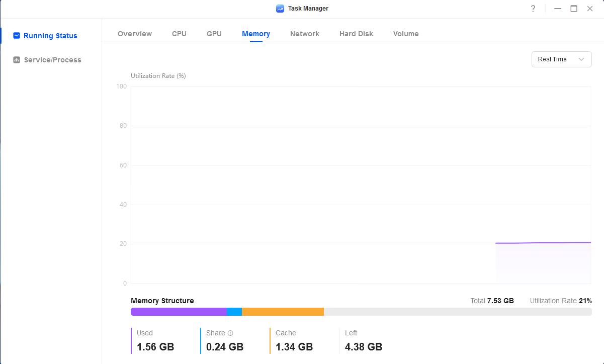Open the help question mark icon
Viewport: 604px width, 364px height.
533,9
